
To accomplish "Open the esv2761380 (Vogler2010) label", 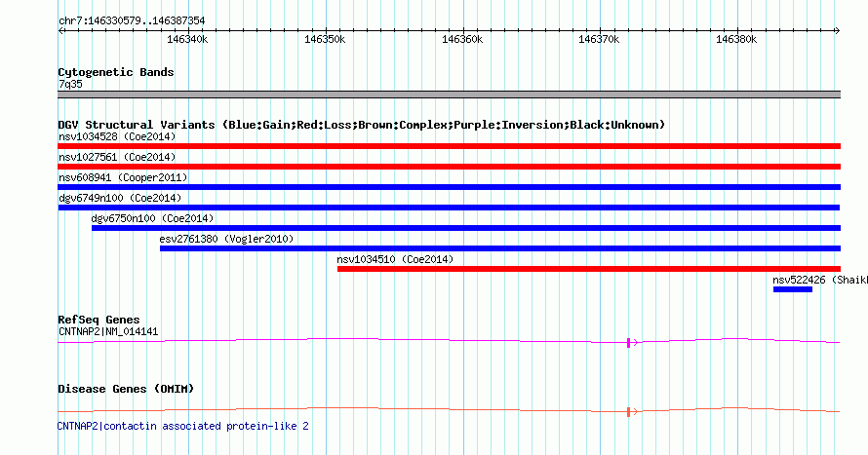I will pyautogui.click(x=226, y=239).
